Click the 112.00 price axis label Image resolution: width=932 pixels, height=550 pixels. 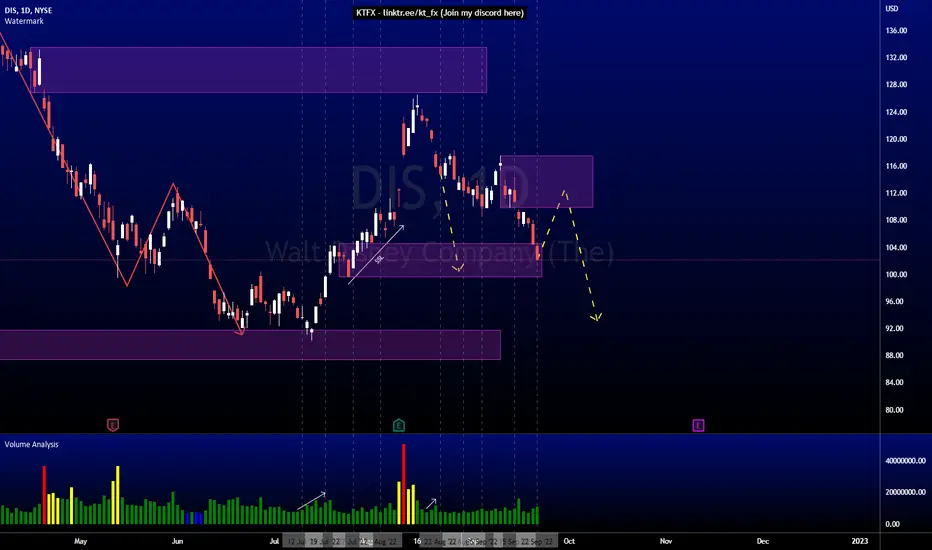coord(896,193)
